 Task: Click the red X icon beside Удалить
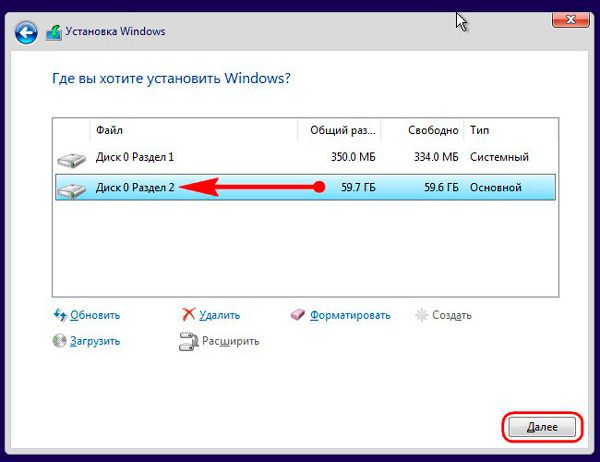pos(188,315)
